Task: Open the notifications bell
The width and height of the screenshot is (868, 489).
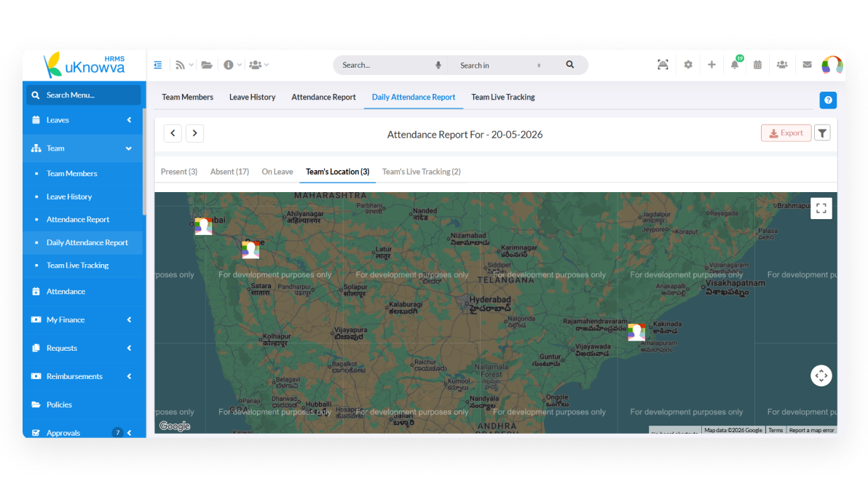Action: click(735, 64)
